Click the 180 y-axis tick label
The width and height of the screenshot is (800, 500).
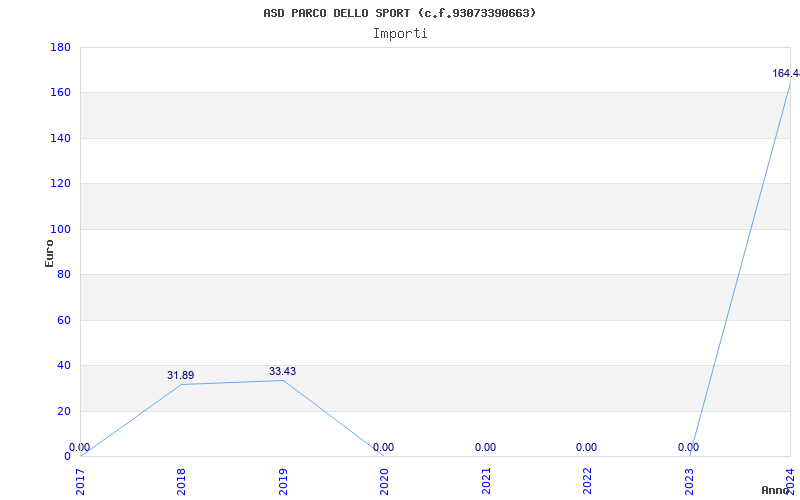pyautogui.click(x=60, y=47)
